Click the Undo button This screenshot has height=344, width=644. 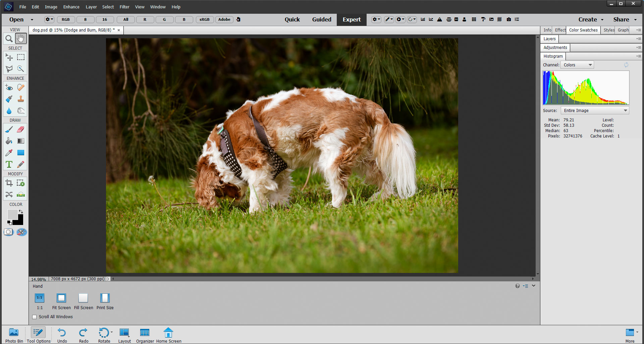coord(62,335)
